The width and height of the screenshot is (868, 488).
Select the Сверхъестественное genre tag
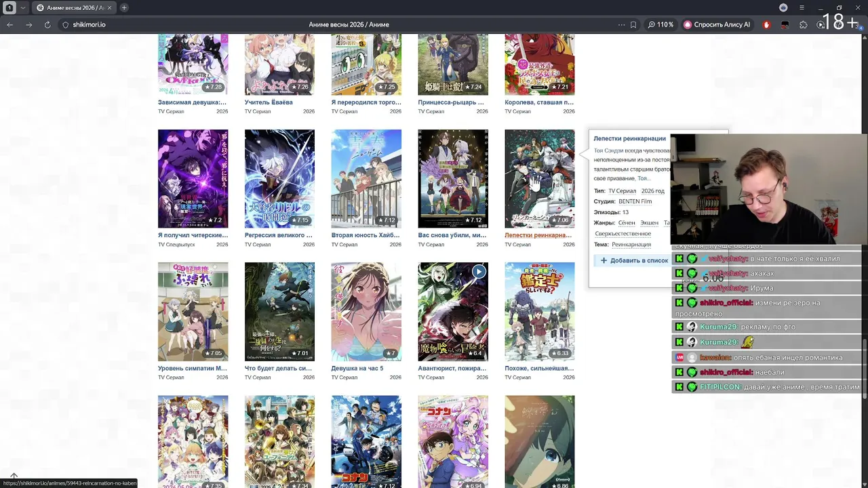click(x=623, y=234)
